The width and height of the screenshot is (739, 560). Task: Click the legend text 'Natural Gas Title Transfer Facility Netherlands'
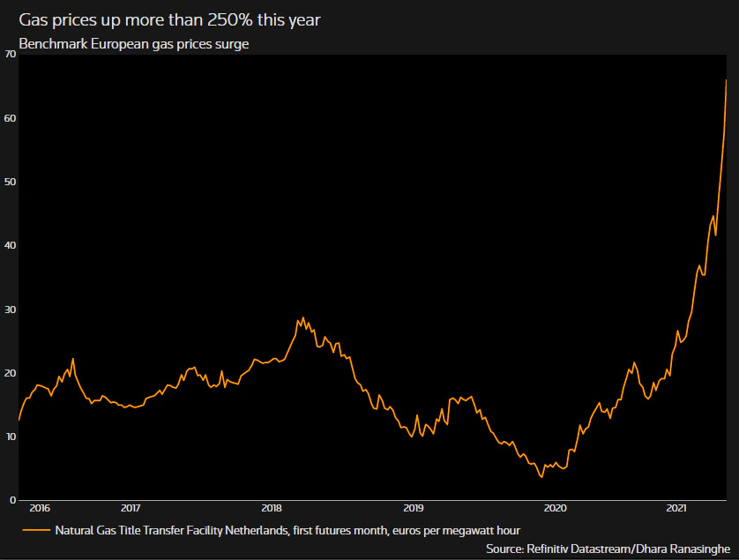pos(172,531)
